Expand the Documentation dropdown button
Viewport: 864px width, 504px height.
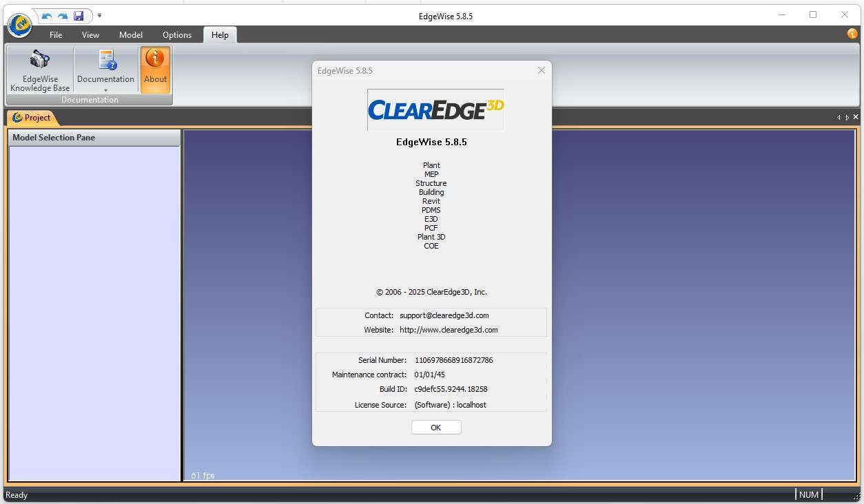coord(105,90)
